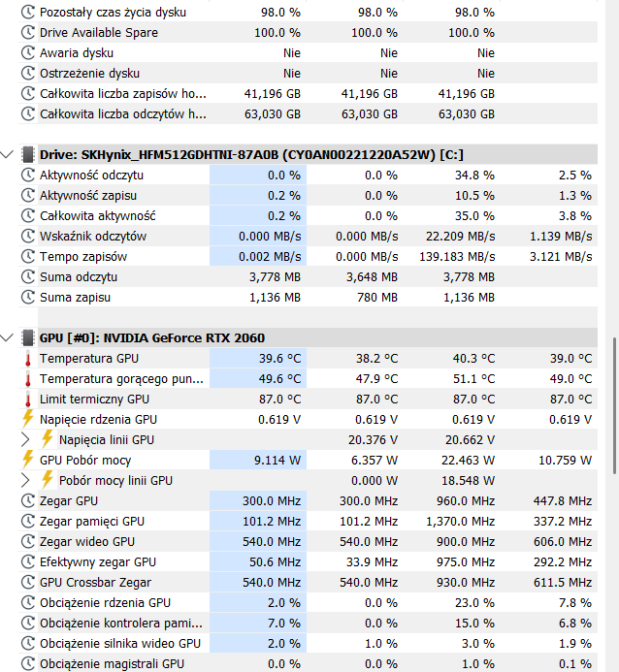
Task: Expand the Napięcia linii GPU row
Action: pyautogui.click(x=25, y=439)
